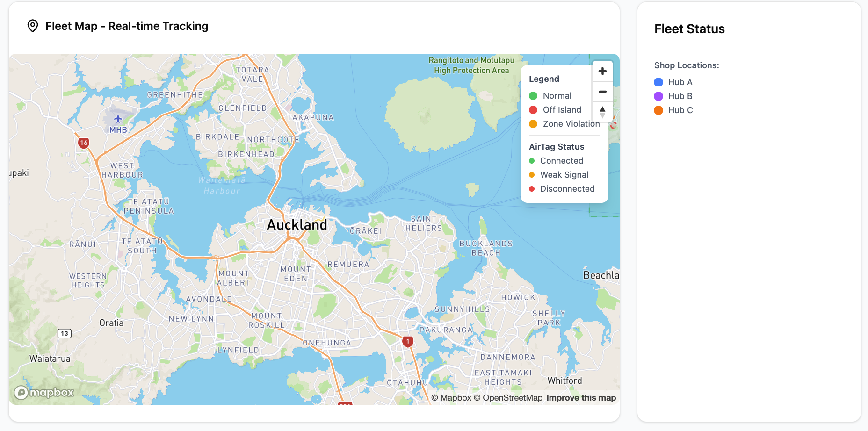Click the Mapbox logo in the corner

(43, 393)
